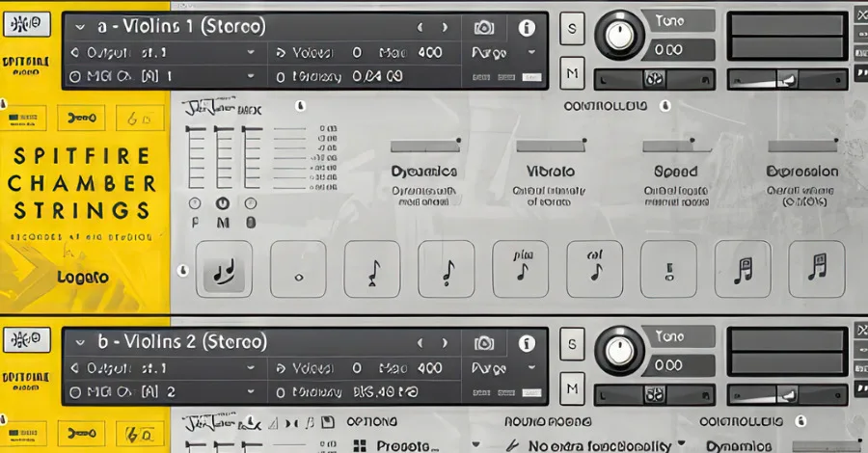The image size is (868, 453).
Task: Open snapshot camera for Violins 2
Action: click(x=484, y=343)
